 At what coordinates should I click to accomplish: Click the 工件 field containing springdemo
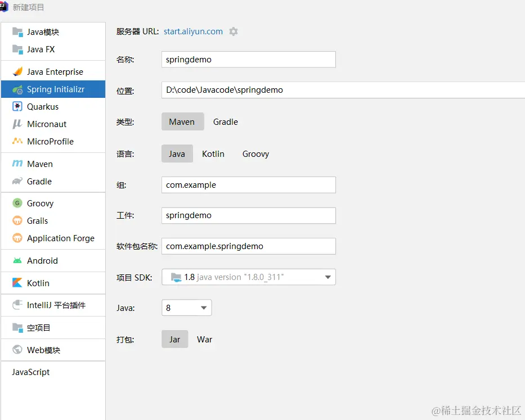tap(249, 215)
